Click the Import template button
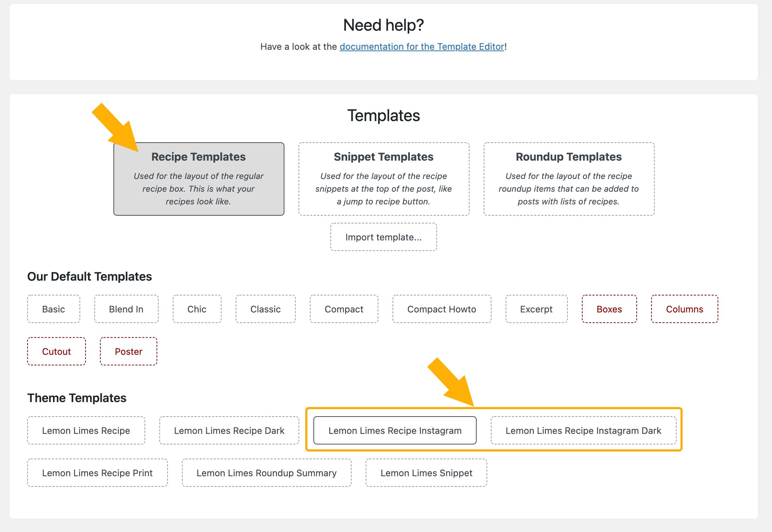Image resolution: width=772 pixels, height=532 pixels. coord(384,237)
